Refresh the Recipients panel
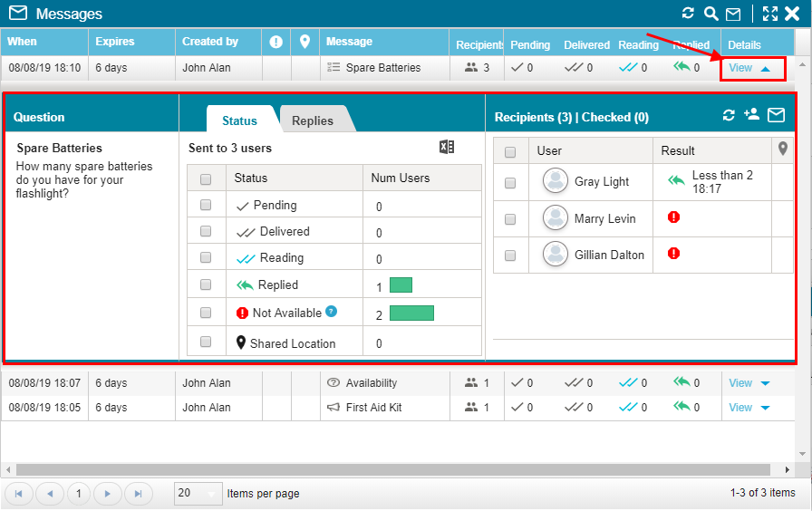The image size is (812, 511). tap(729, 115)
